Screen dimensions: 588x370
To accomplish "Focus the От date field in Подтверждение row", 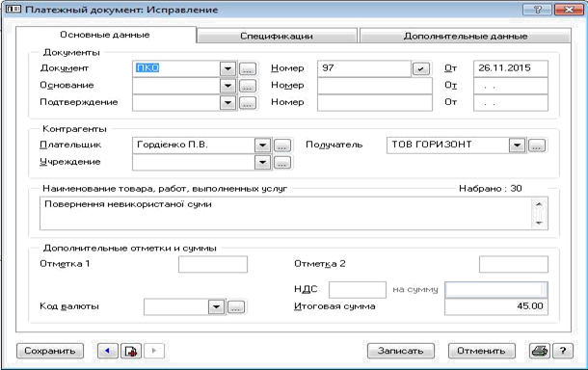I will (511, 103).
